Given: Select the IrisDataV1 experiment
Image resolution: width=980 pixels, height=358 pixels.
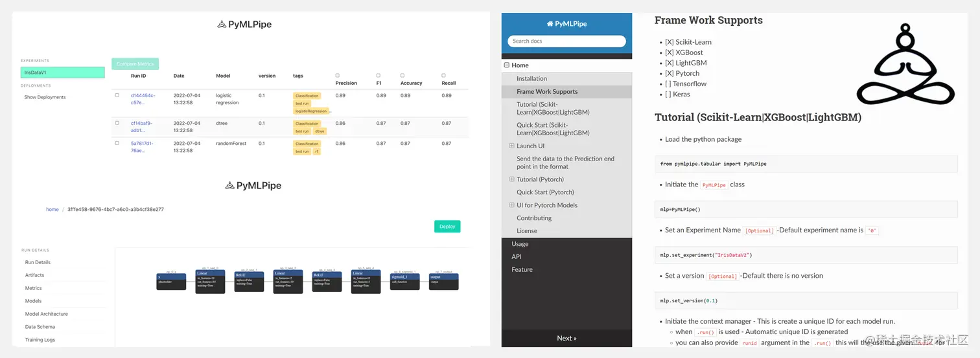Looking at the screenshot, I should coord(63,73).
